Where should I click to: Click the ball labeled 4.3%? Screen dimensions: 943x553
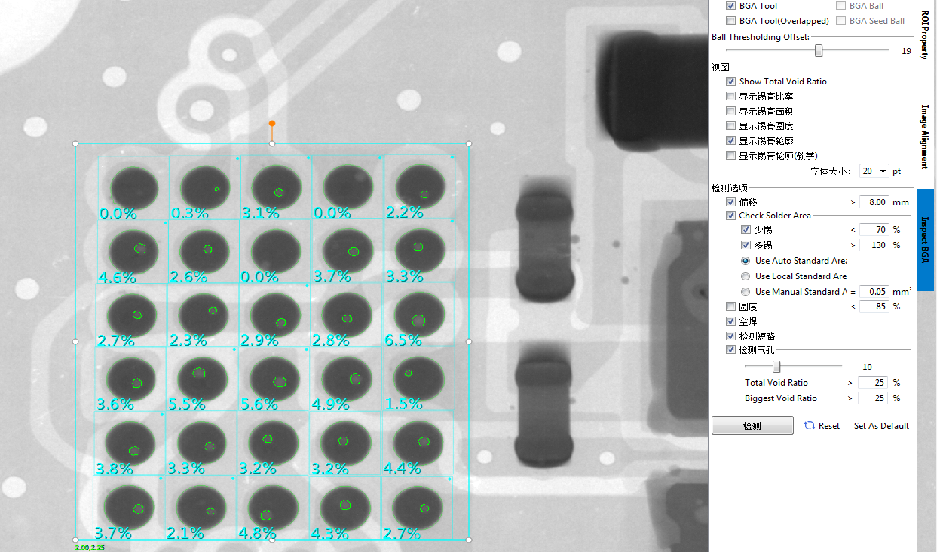pos(346,509)
